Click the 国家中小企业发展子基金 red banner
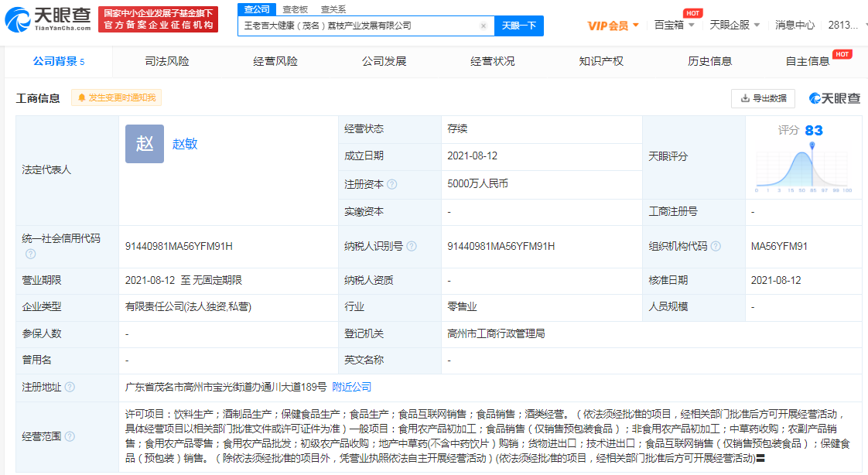Viewport: 868px width, 475px height. click(x=159, y=19)
